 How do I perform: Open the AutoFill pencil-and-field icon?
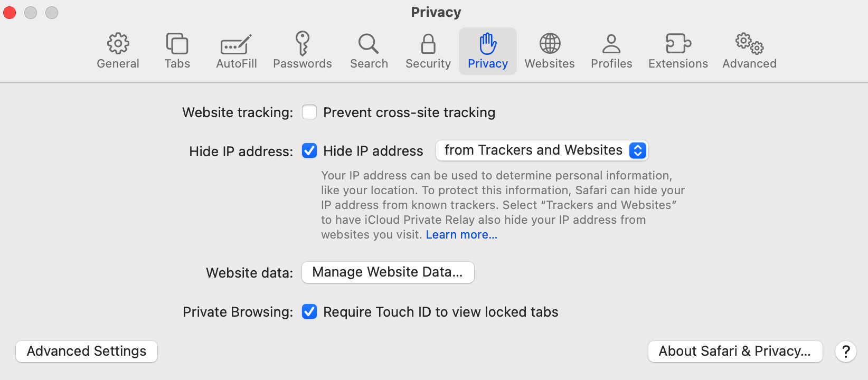(236, 45)
